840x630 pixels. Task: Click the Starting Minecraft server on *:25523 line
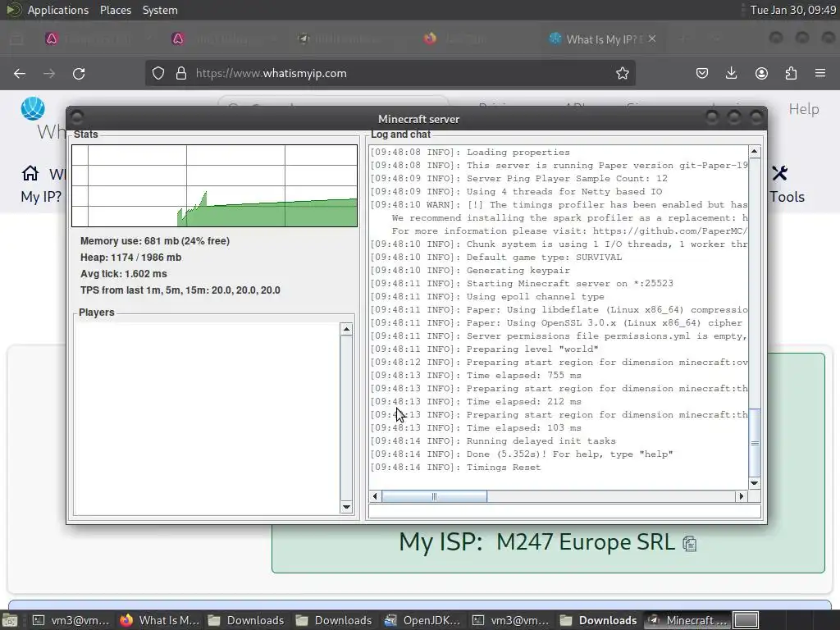pos(522,283)
